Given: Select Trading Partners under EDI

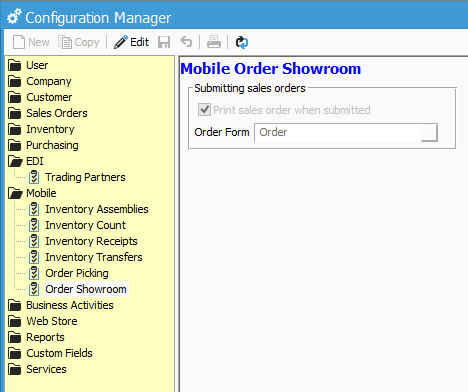Looking at the screenshot, I should (x=85, y=177).
